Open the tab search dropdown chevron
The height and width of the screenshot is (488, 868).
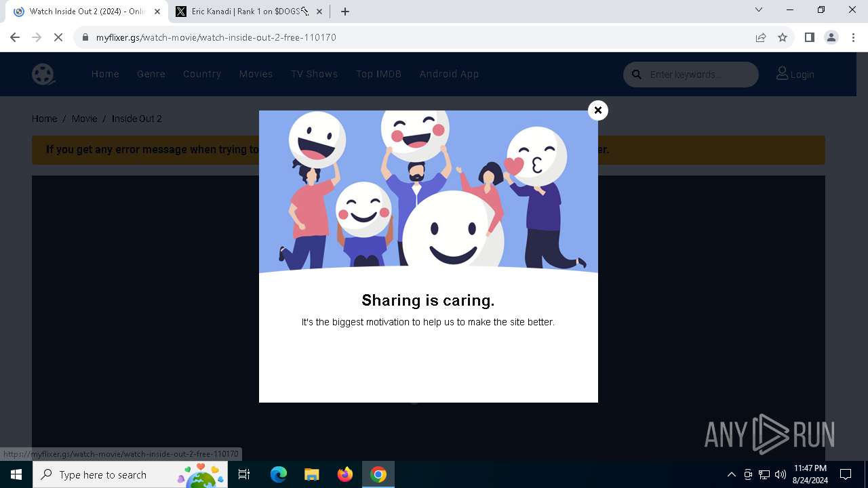(759, 9)
